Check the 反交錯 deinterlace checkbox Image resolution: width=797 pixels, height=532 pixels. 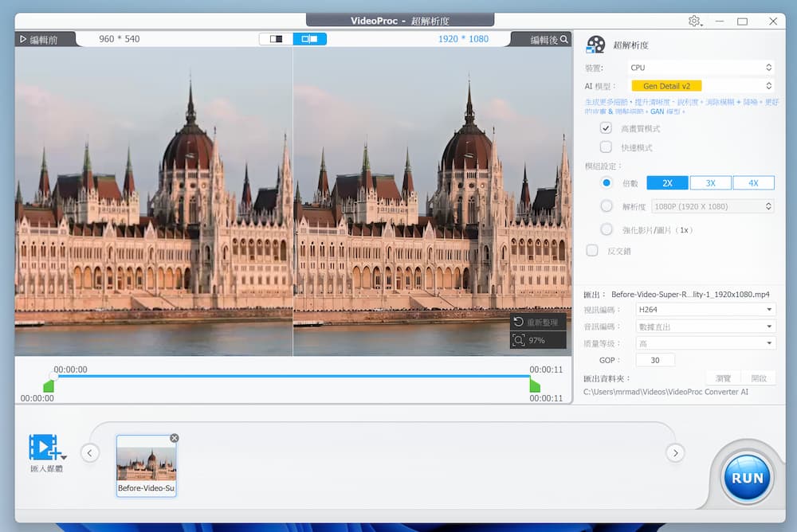tap(593, 250)
